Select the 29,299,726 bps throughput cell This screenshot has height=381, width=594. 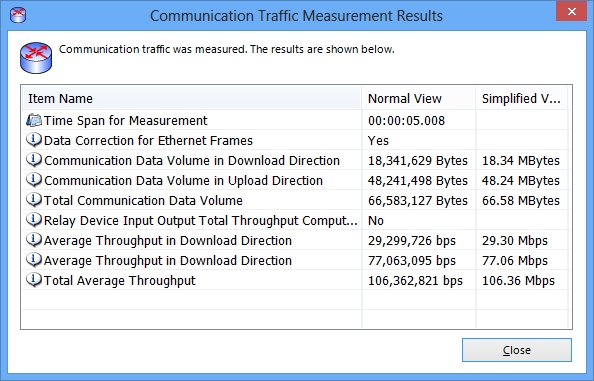[x=412, y=240]
